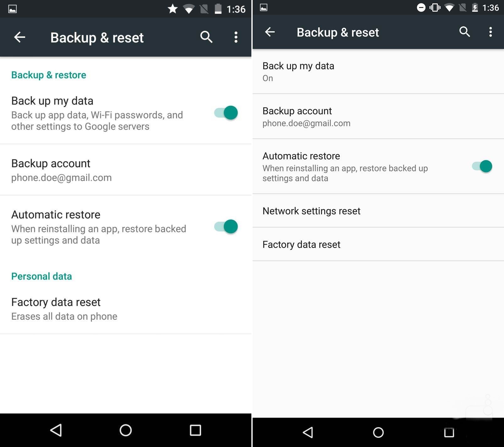Open Backup account on left screen
The height and width of the screenshot is (447, 504).
click(x=126, y=170)
